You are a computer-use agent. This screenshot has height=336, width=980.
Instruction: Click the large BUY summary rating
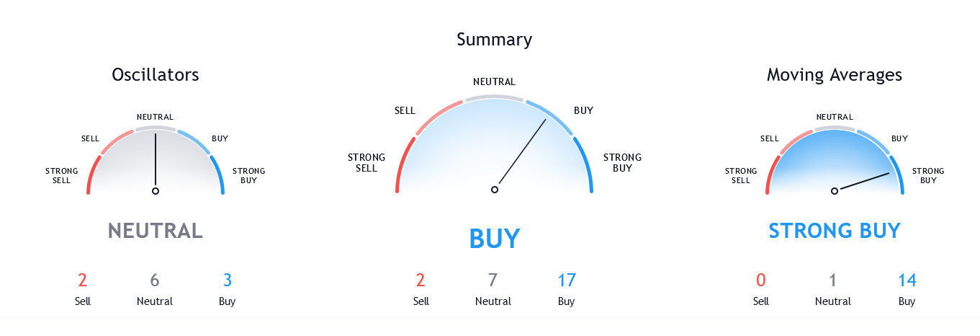[x=495, y=238]
